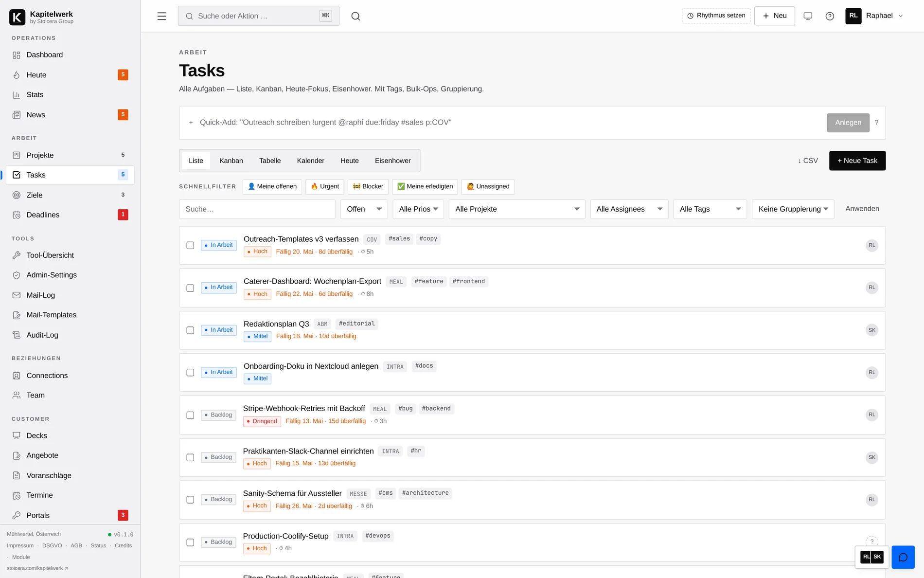This screenshot has height=578, width=924.
Task: Open the chat bubble button bottom right
Action: point(903,558)
